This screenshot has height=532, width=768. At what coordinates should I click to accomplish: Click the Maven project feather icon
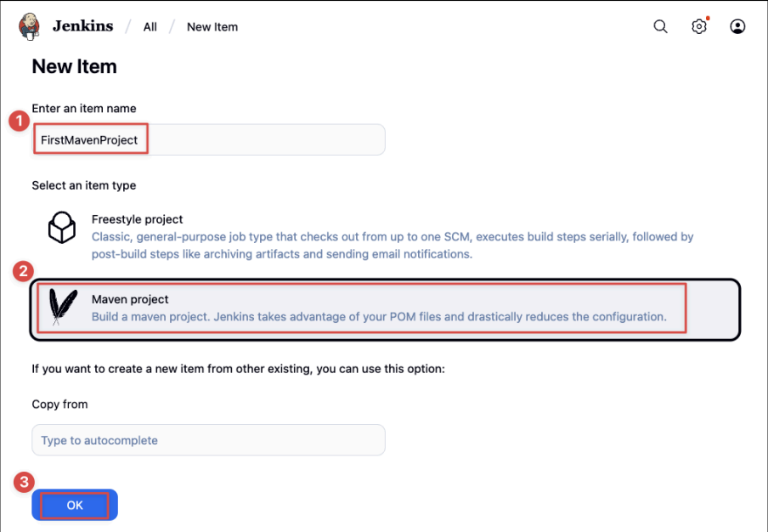click(63, 307)
